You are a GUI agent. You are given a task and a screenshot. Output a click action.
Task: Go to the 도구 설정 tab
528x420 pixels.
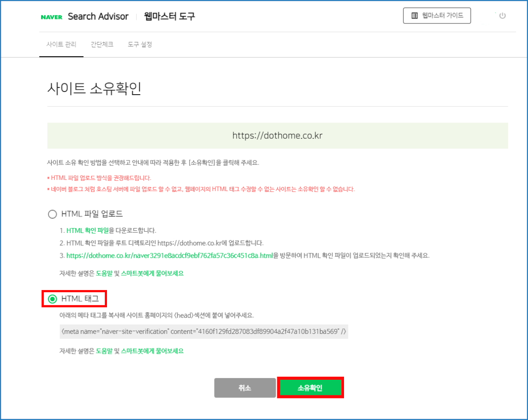140,45
